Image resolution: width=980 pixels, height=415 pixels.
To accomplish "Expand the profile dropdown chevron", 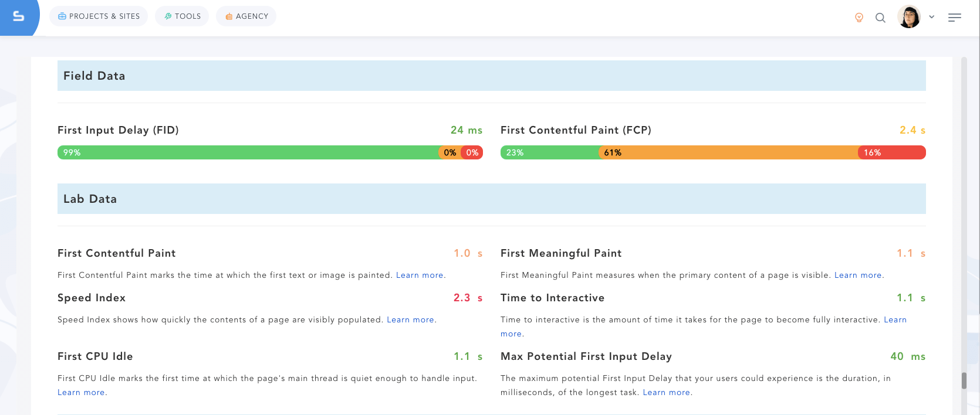I will pyautogui.click(x=931, y=17).
